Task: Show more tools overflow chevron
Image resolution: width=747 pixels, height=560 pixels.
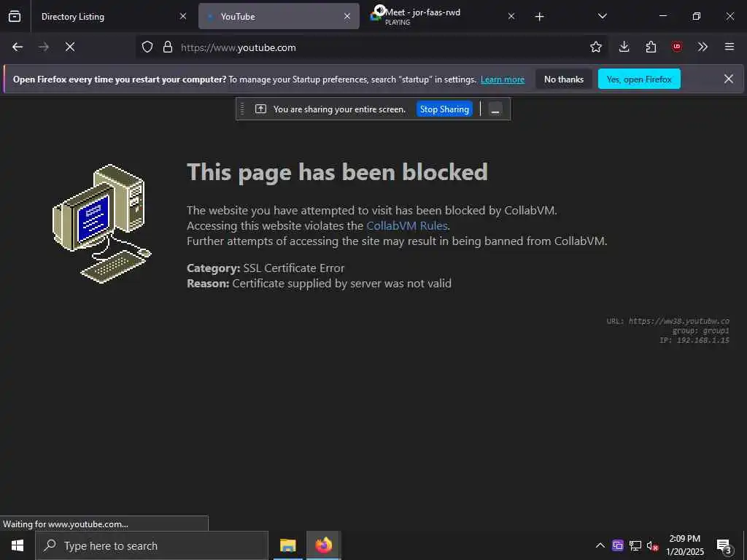Action: click(703, 47)
